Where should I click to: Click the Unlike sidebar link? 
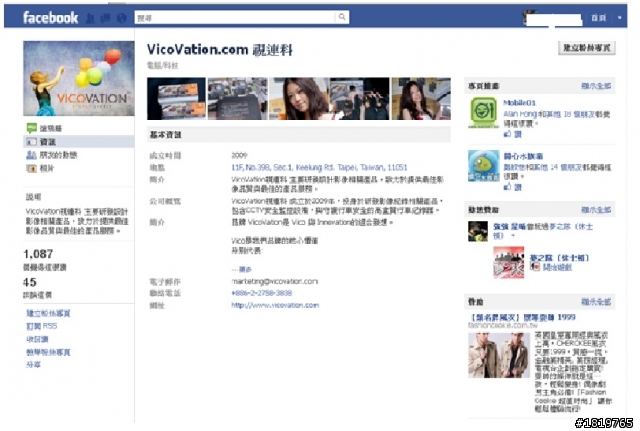[x=37, y=339]
